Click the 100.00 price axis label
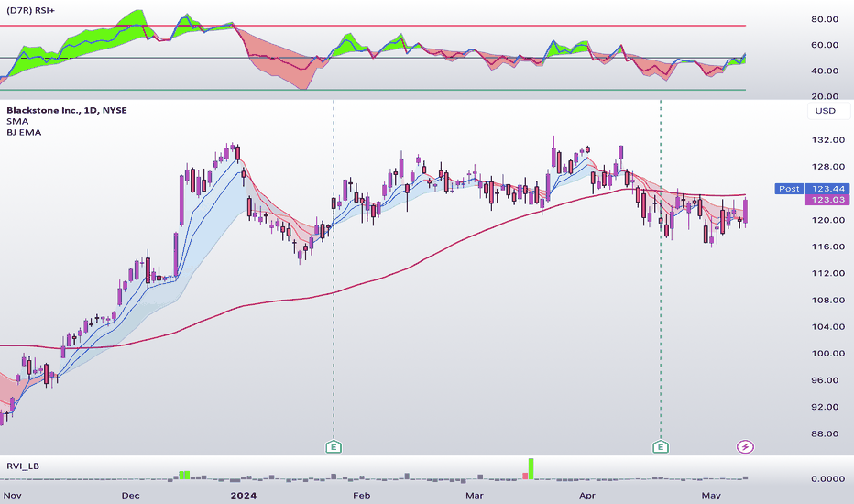The width and height of the screenshot is (854, 504). pyautogui.click(x=827, y=354)
